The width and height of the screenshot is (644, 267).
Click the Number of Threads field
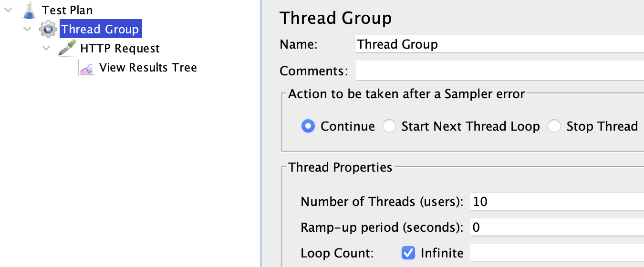[557, 202]
